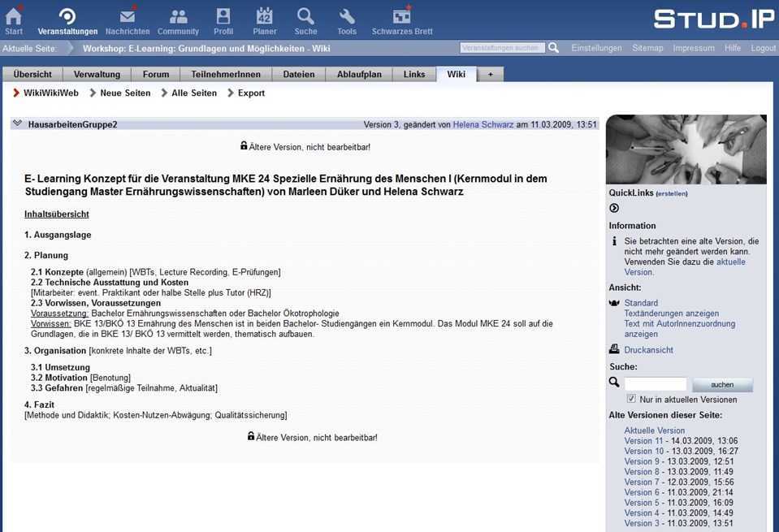This screenshot has height=532, width=779.
Task: Open the Profil icon
Action: pyautogui.click(x=223, y=16)
